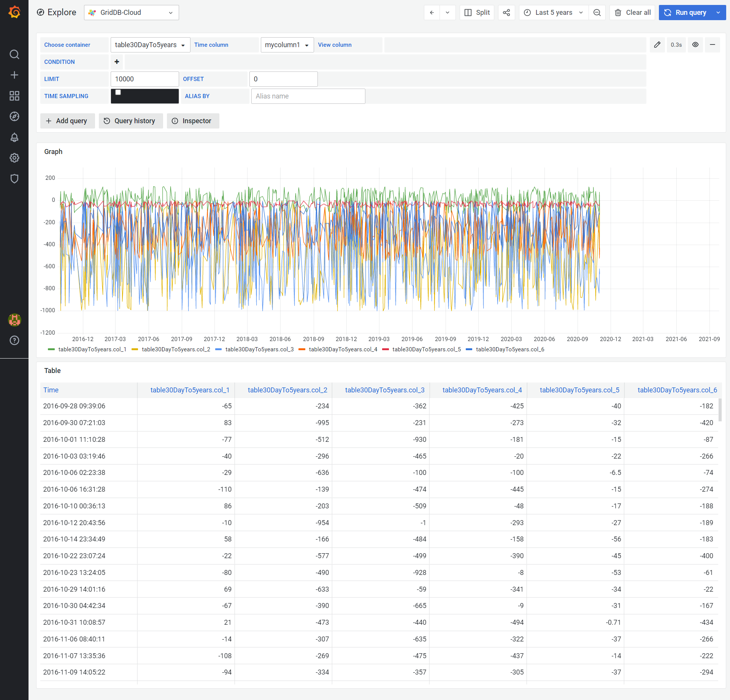This screenshot has height=700, width=730.
Task: Click the search icon in sidebar
Action: [14, 54]
